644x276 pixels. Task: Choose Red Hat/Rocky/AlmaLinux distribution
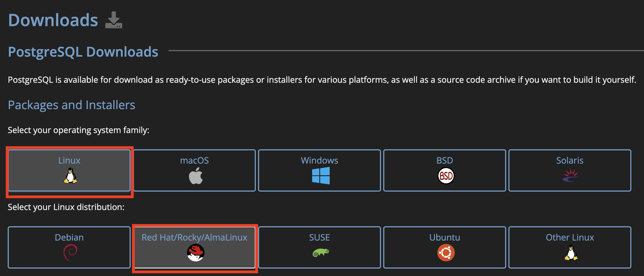pyautogui.click(x=194, y=247)
